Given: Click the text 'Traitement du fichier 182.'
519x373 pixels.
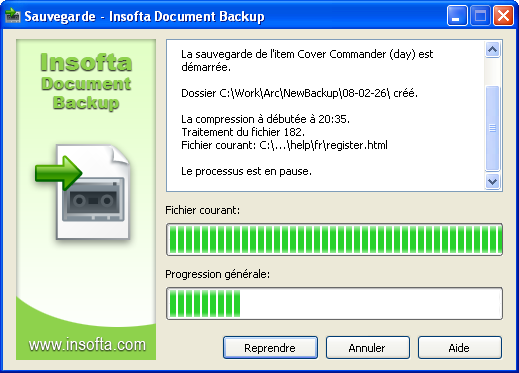Looking at the screenshot, I should click(243, 132).
